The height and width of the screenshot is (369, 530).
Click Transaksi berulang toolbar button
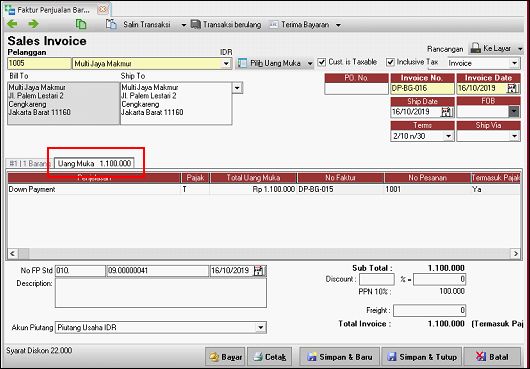click(226, 25)
